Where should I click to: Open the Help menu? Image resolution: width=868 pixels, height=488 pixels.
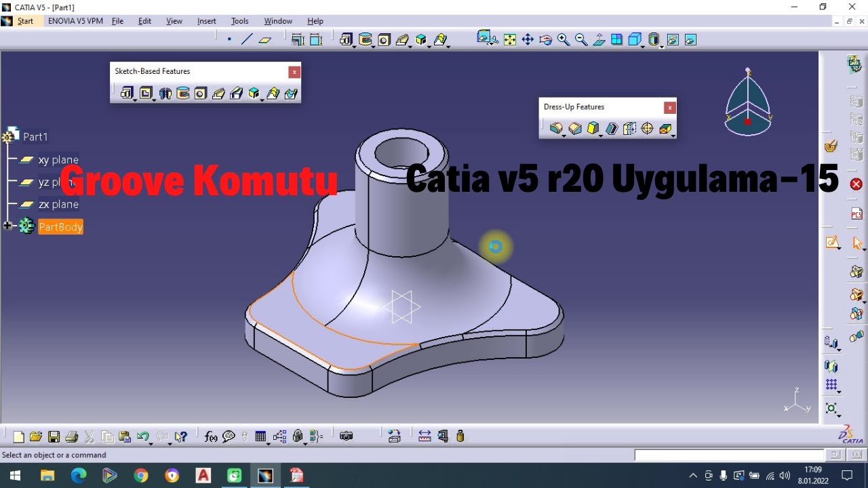pyautogui.click(x=315, y=21)
